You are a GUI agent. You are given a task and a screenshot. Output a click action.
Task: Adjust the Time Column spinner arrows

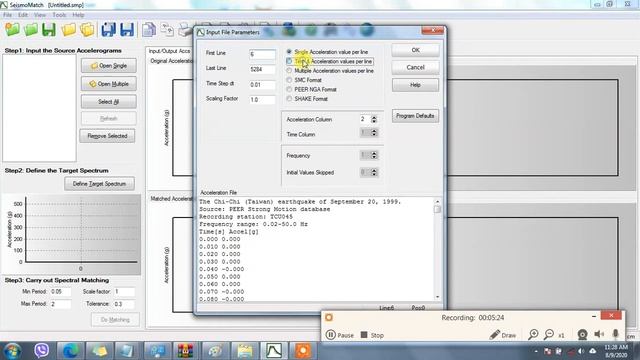374,133
